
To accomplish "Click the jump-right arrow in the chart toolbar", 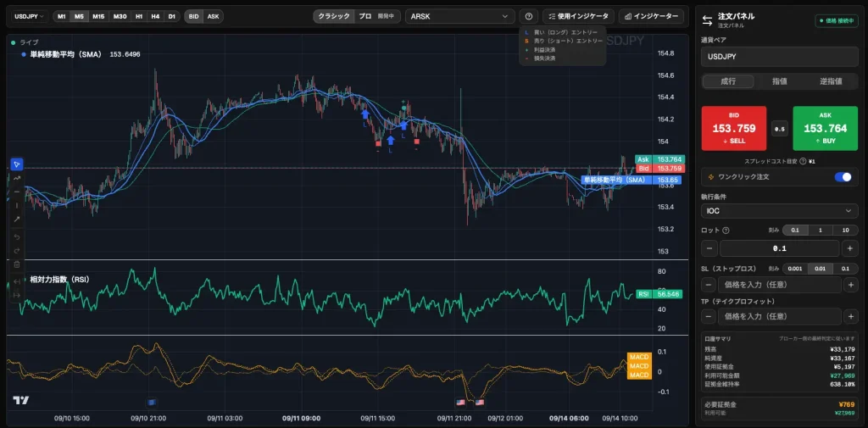I will 17,295.
